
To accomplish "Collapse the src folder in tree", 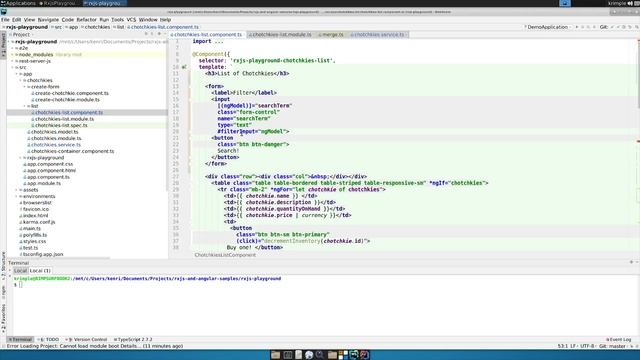I will click(x=12, y=67).
